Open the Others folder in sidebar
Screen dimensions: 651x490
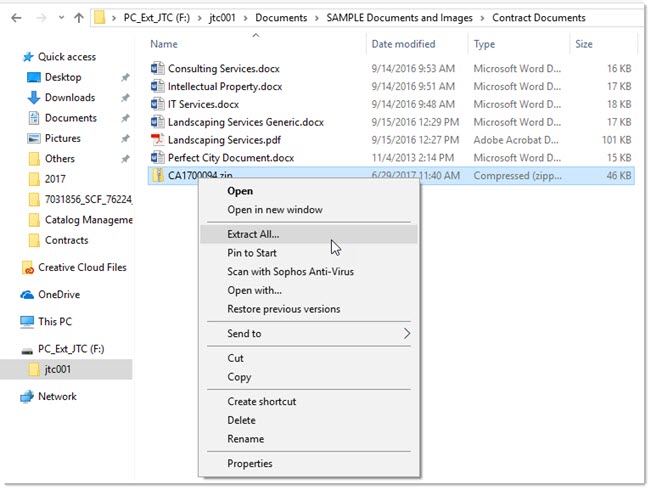coord(59,159)
